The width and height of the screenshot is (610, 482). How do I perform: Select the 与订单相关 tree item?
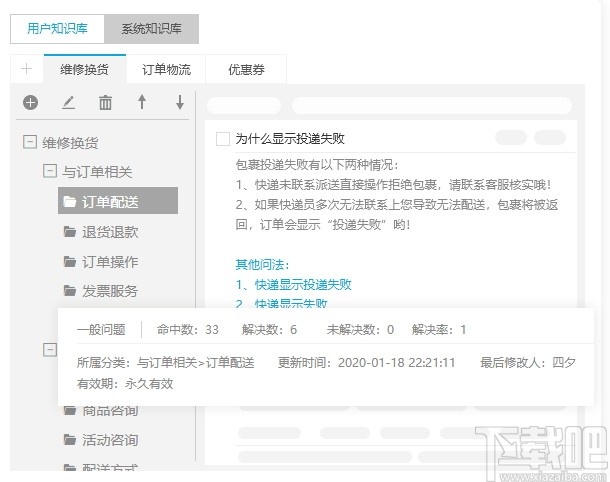97,172
